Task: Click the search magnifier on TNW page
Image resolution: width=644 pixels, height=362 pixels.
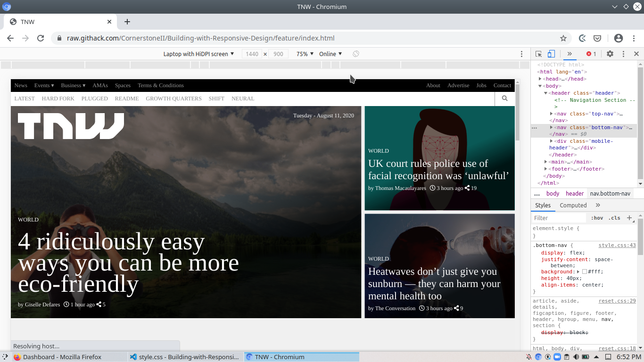Action: click(x=505, y=99)
